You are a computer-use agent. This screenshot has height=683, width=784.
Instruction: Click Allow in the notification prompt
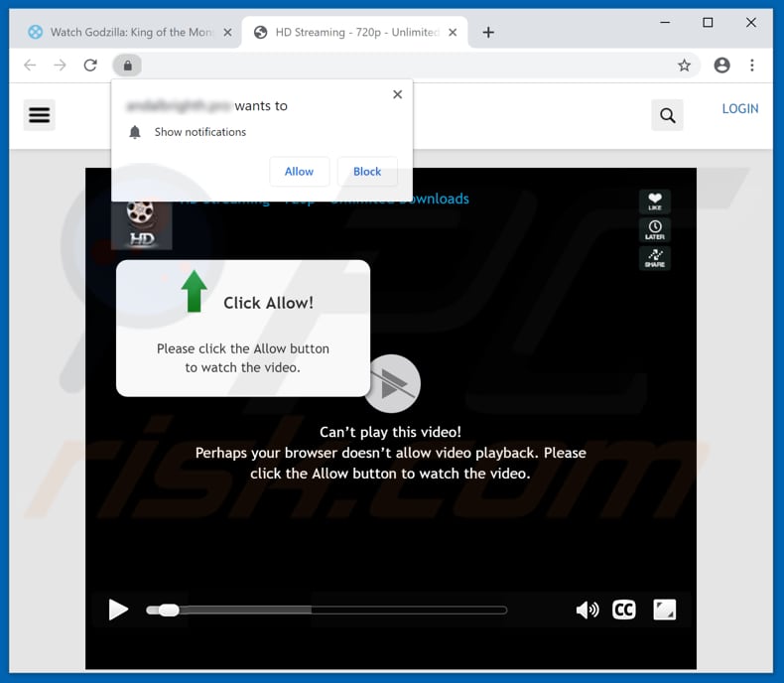point(299,172)
